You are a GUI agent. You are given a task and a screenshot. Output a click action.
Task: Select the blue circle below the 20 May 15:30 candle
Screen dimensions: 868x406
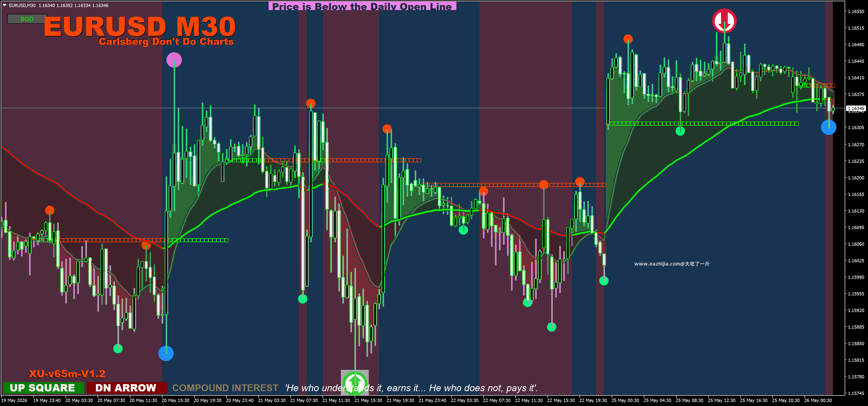pos(166,353)
